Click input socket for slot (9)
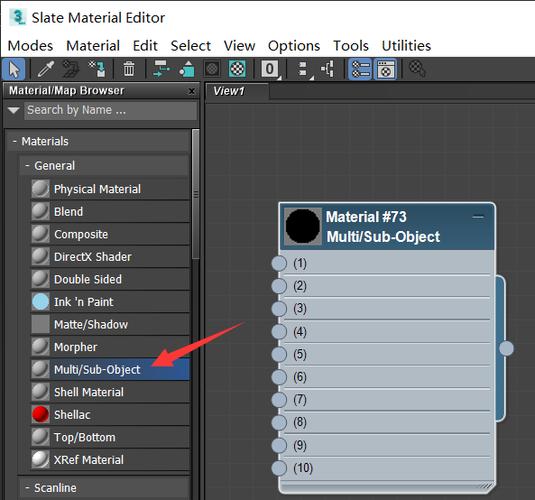Viewport: 535px width, 500px height. coord(279,445)
